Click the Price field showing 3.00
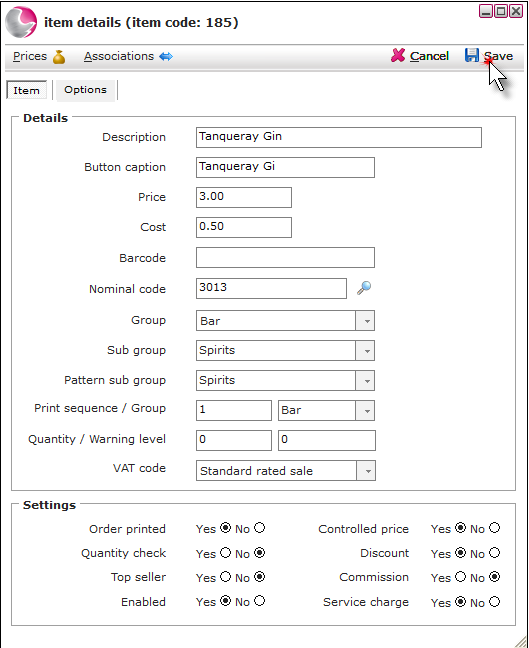The height and width of the screenshot is (648, 529). [244, 198]
